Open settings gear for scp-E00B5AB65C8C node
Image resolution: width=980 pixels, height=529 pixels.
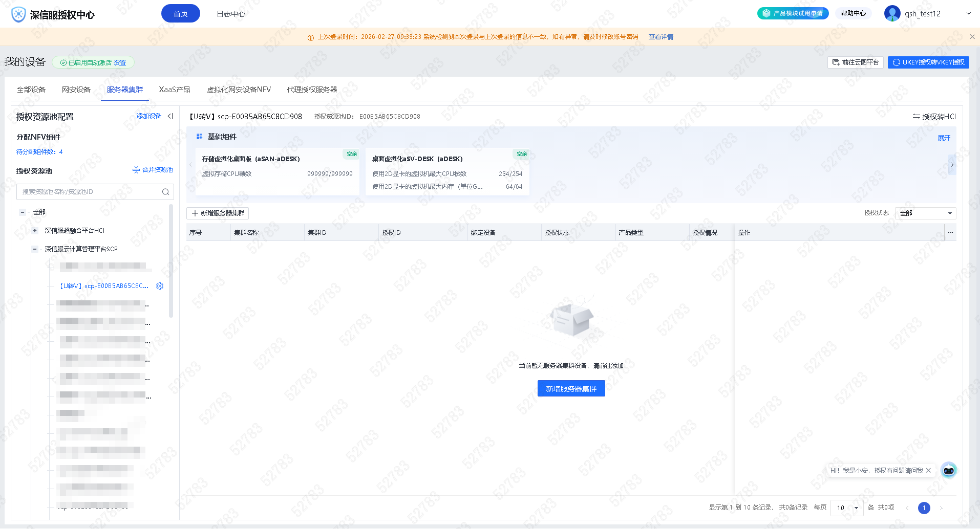click(x=160, y=286)
